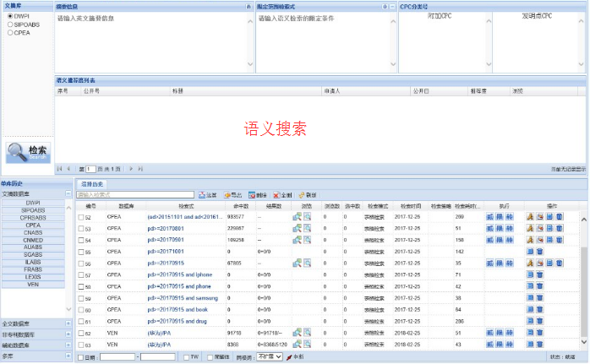Click the 限 execute icon in row 52

tap(500, 217)
